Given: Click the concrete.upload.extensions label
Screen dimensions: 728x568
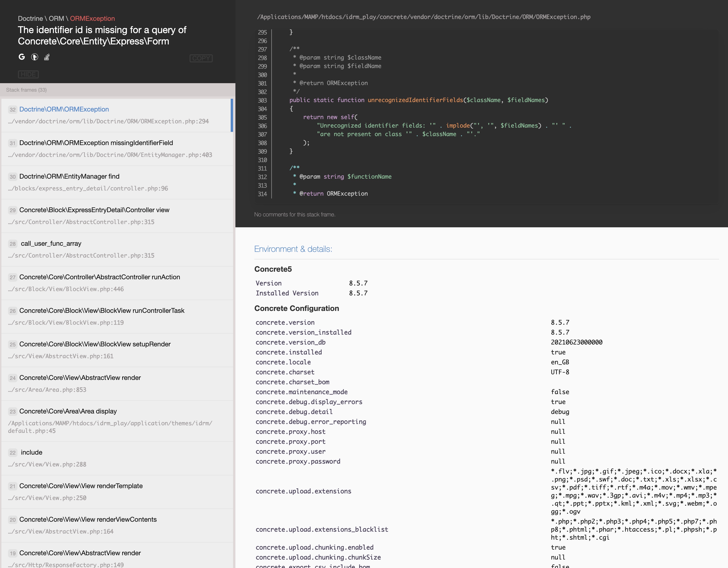Looking at the screenshot, I should [303, 491].
